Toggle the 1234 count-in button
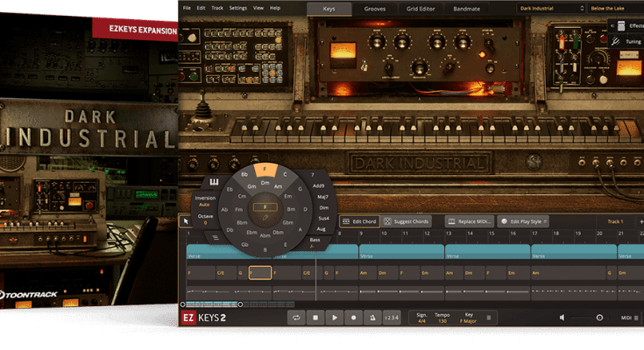Viewport: 644px width, 350px height. (393, 318)
